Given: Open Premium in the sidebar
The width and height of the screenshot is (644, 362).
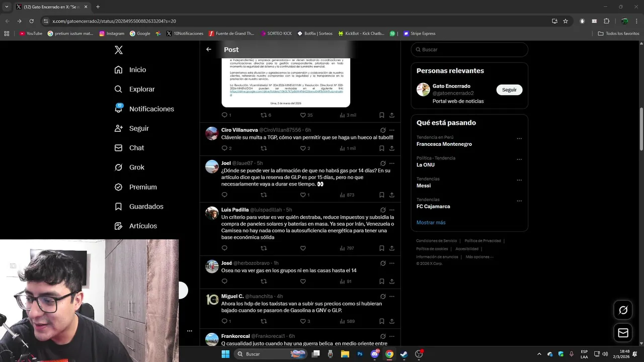Looking at the screenshot, I should (x=135, y=187).
